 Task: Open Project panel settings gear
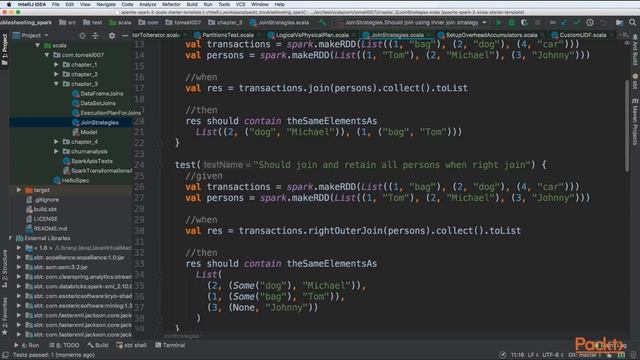click(x=111, y=36)
